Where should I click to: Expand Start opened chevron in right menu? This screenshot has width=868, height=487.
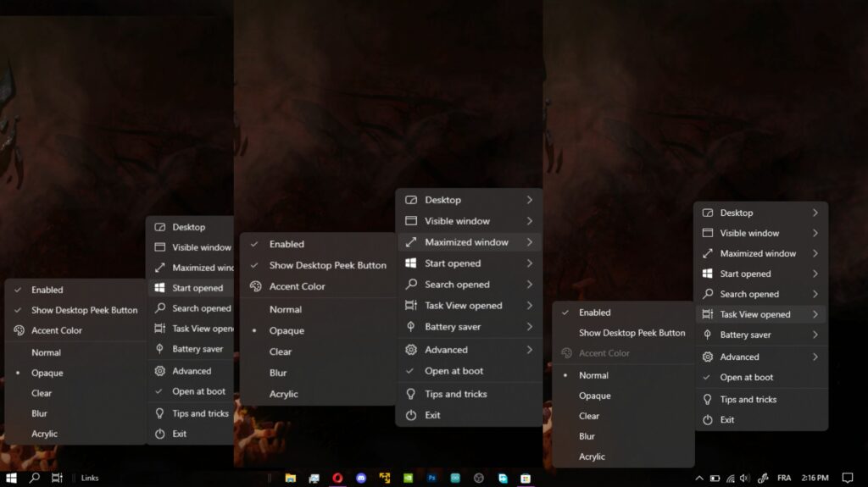[815, 274]
